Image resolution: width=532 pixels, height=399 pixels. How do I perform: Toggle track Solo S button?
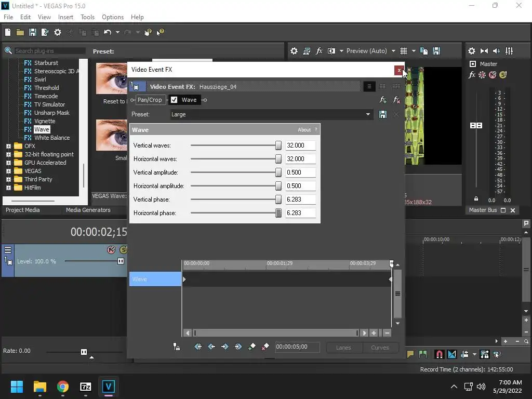(124, 250)
